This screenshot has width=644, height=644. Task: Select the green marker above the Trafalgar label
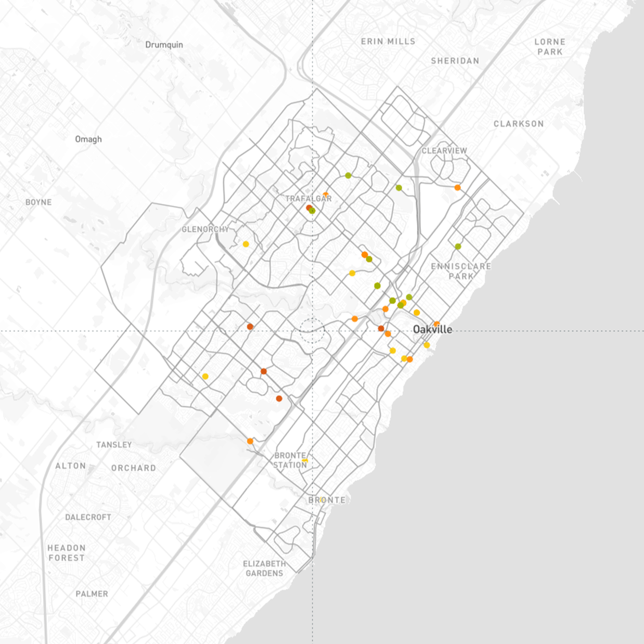347,176
